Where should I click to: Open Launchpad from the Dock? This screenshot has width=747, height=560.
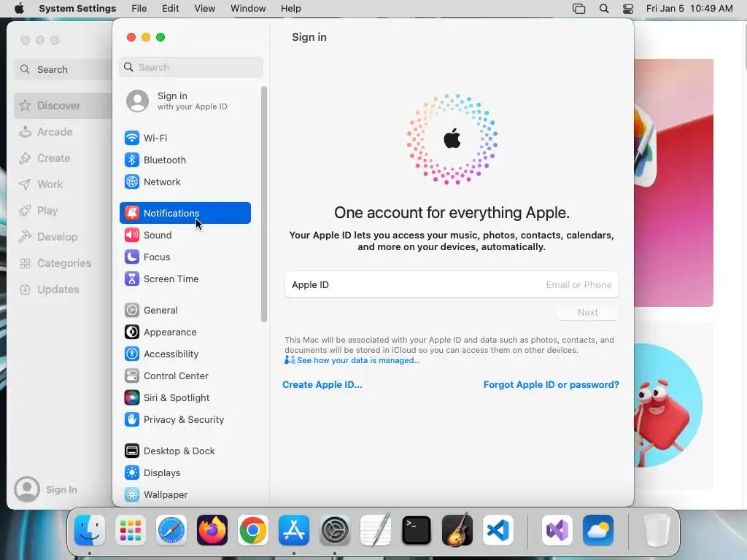[131, 530]
